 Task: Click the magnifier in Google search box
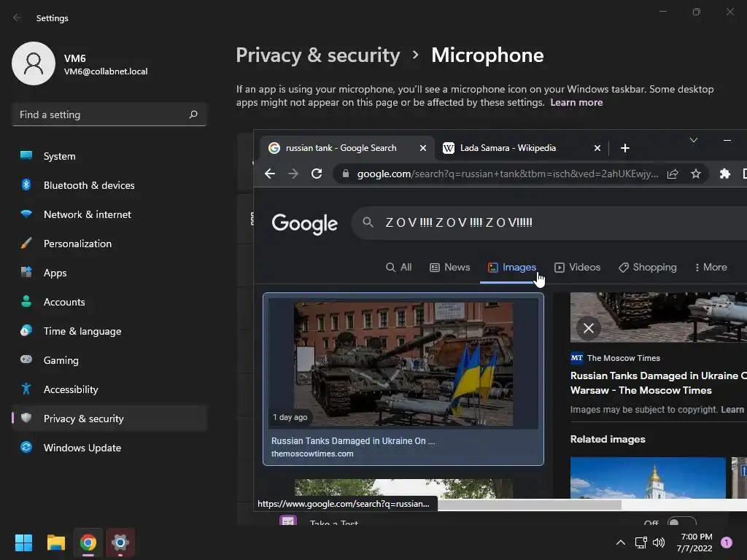368,222
